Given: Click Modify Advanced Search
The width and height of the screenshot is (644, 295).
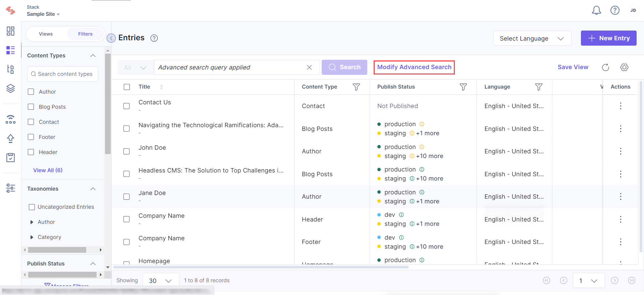Looking at the screenshot, I should coord(414,67).
